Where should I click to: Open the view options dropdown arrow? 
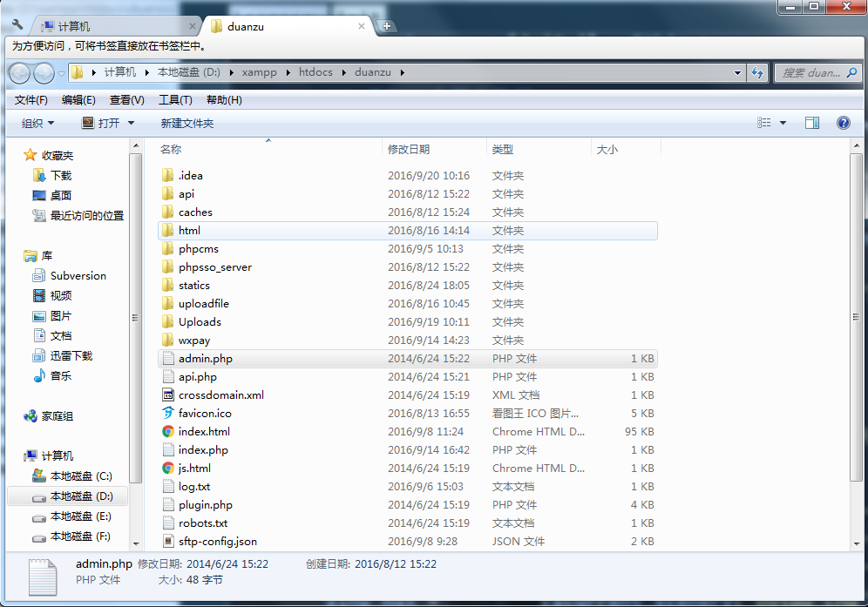pos(783,123)
